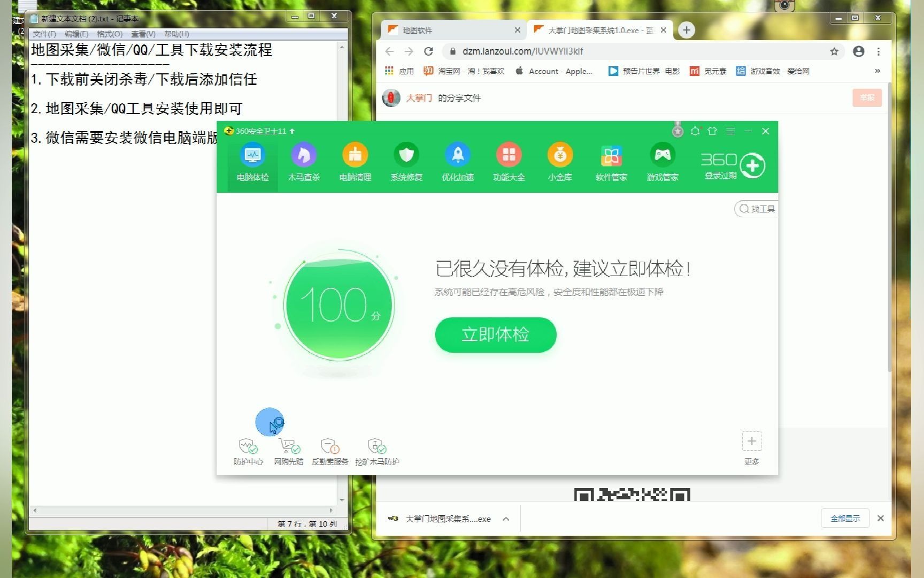
Task: Open a new Chrome tab
Action: [687, 30]
